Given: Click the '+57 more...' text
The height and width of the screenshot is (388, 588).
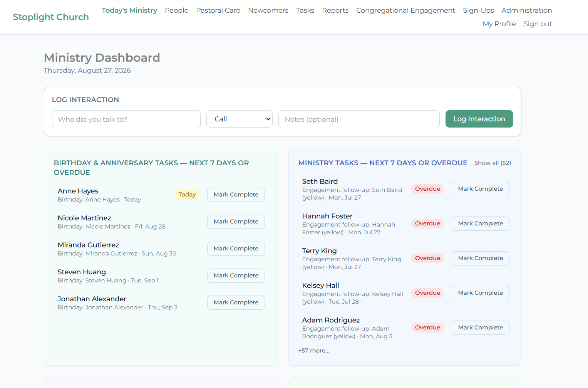Looking at the screenshot, I should point(314,351).
